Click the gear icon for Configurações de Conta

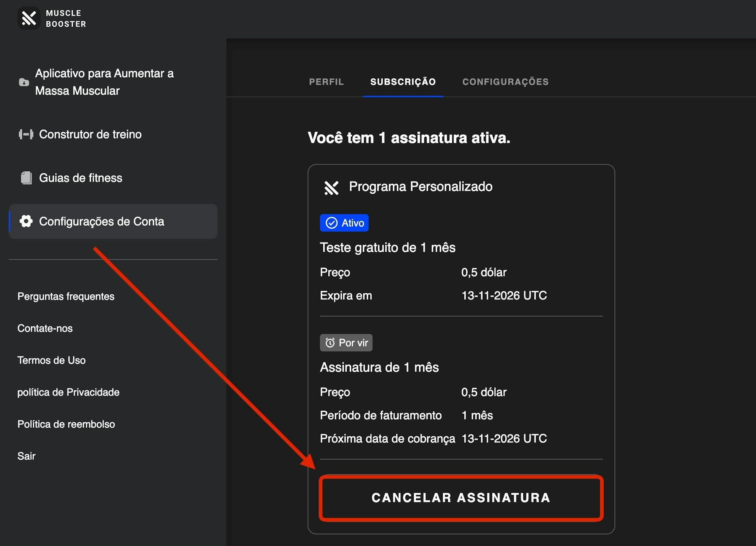(26, 221)
